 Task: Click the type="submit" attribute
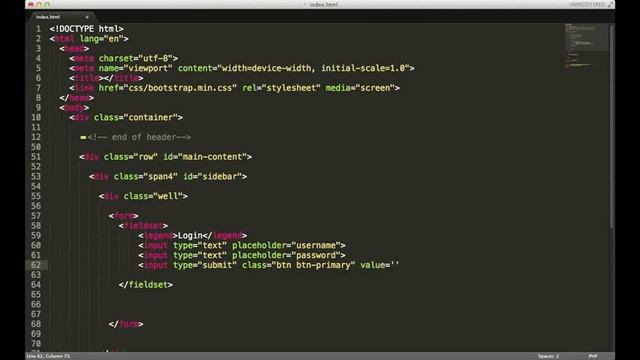tap(205, 265)
